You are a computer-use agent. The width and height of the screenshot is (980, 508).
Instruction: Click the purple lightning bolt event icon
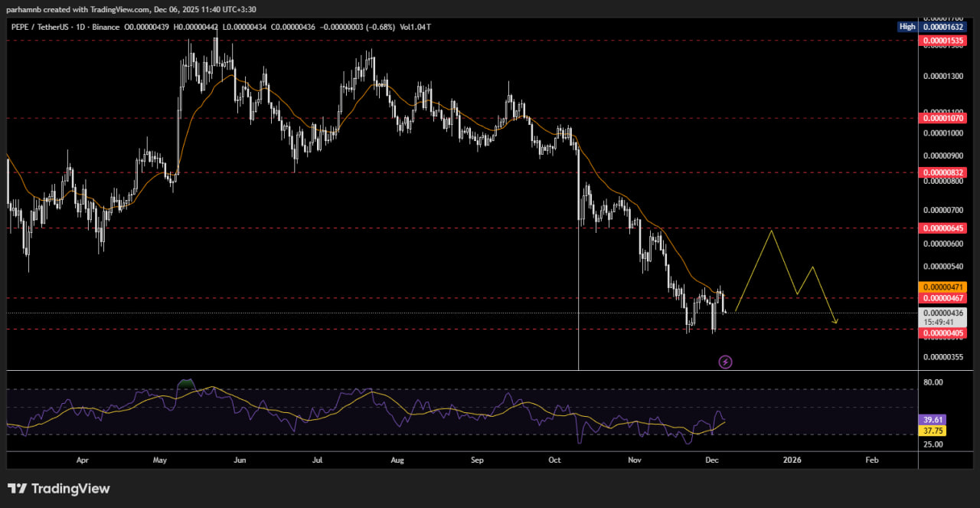click(725, 362)
